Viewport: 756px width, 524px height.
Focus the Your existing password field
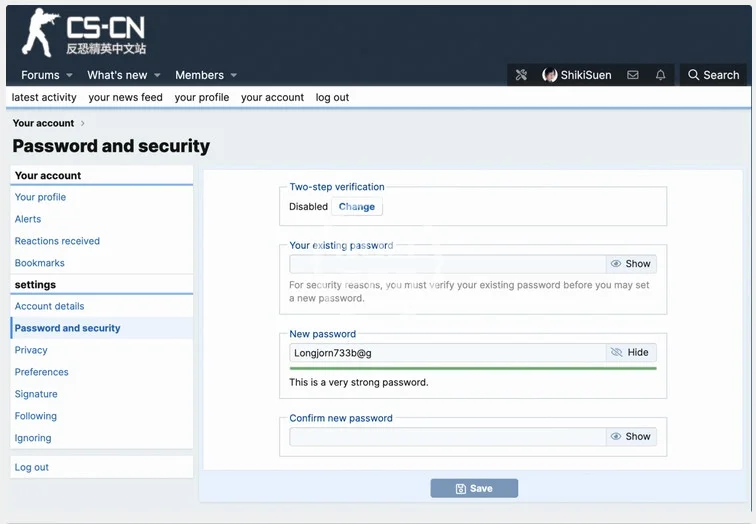coord(447,264)
